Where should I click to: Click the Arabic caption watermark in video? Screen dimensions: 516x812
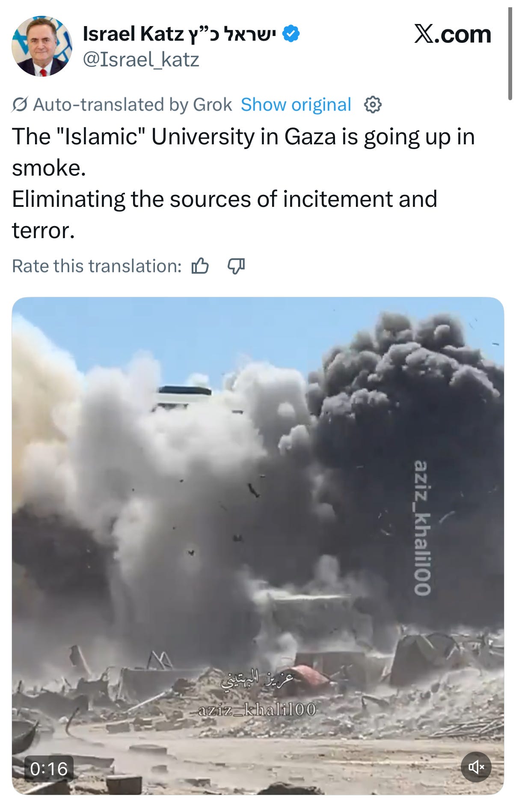[x=257, y=681]
